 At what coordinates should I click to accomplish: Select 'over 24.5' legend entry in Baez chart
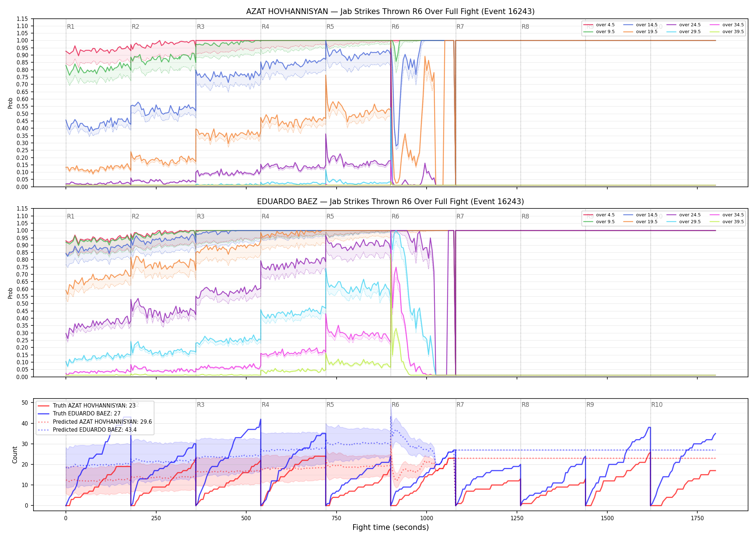(x=683, y=215)
